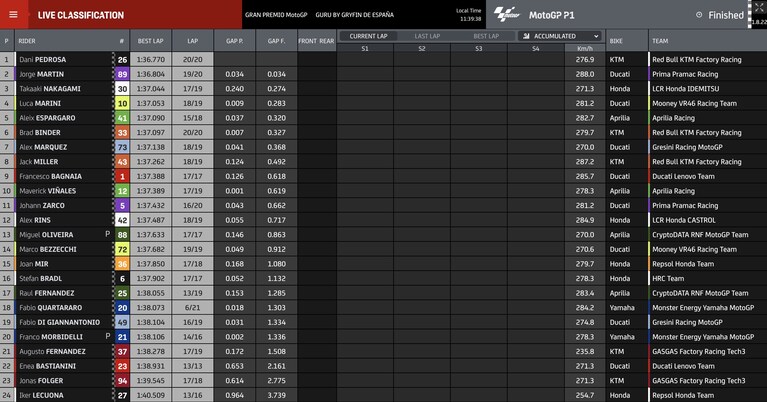This screenshot has width=767, height=402.
Task: Select rider Enea BASTIANINI
Action: 47,366
